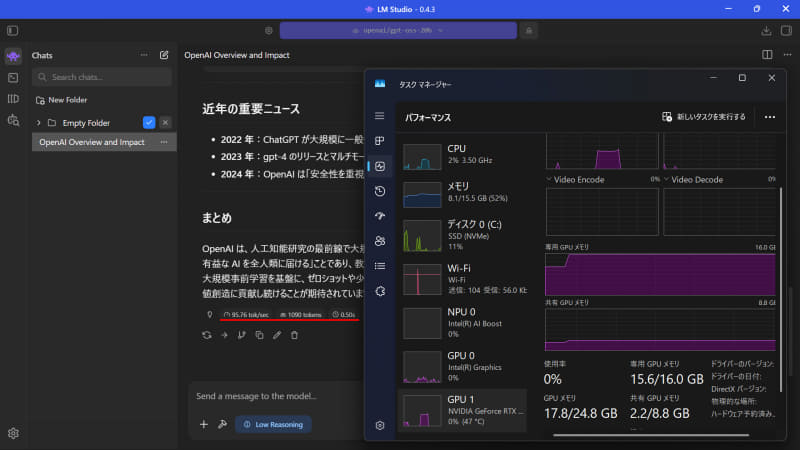The image size is (800, 450).
Task: Open tools/integrations icon in message box
Action: coord(222,424)
